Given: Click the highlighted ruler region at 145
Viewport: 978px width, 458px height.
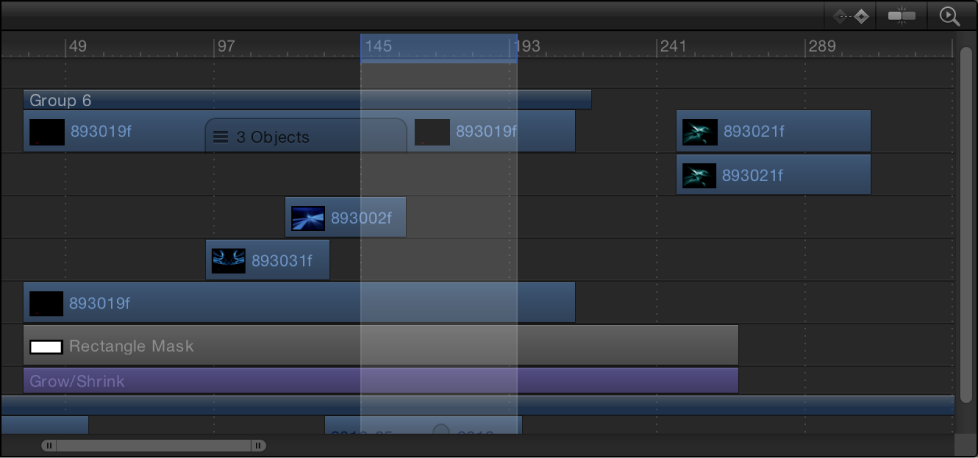Looking at the screenshot, I should pyautogui.click(x=438, y=47).
